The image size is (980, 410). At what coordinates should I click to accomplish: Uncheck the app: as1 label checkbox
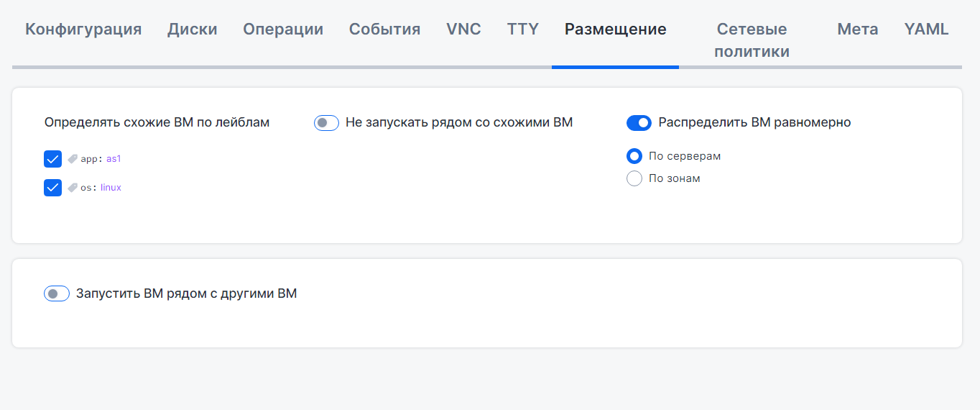tap(53, 159)
